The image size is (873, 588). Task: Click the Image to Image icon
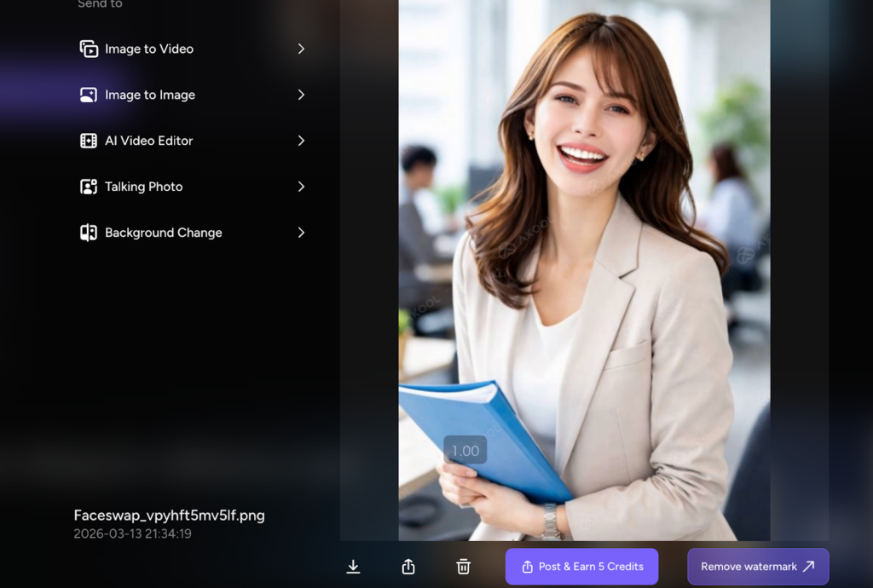point(89,95)
